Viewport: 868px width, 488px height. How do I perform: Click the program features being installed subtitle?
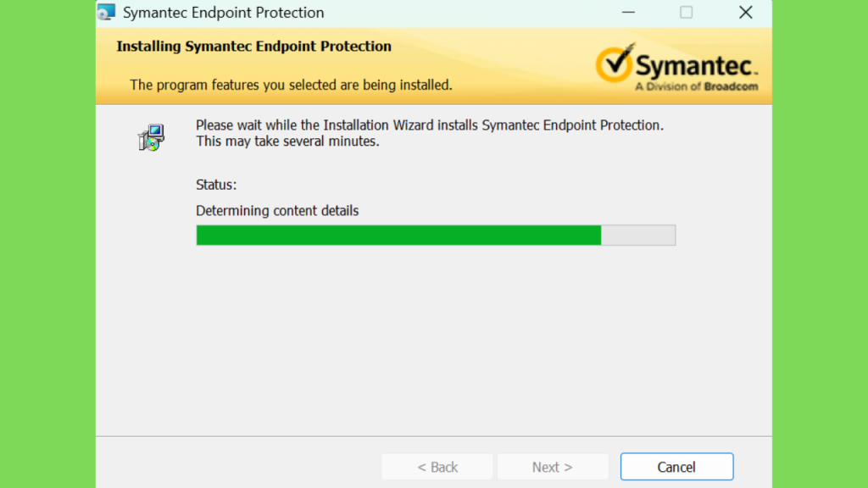coord(292,85)
